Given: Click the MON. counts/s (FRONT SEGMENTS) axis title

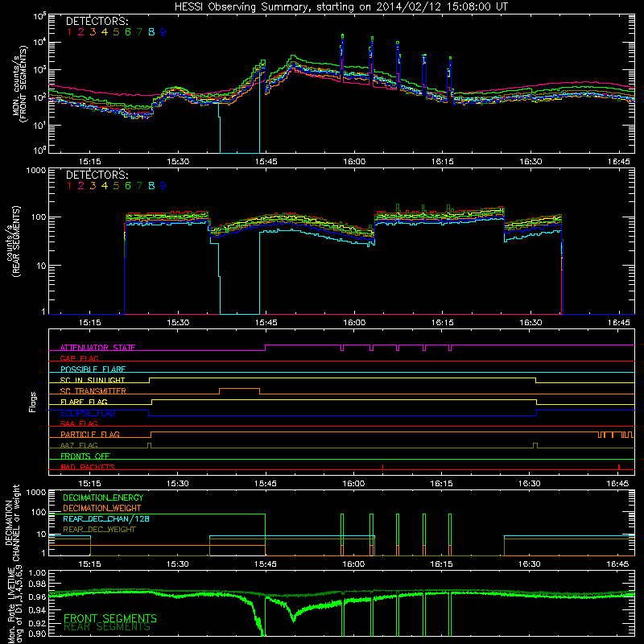Looking at the screenshot, I should point(20,85).
